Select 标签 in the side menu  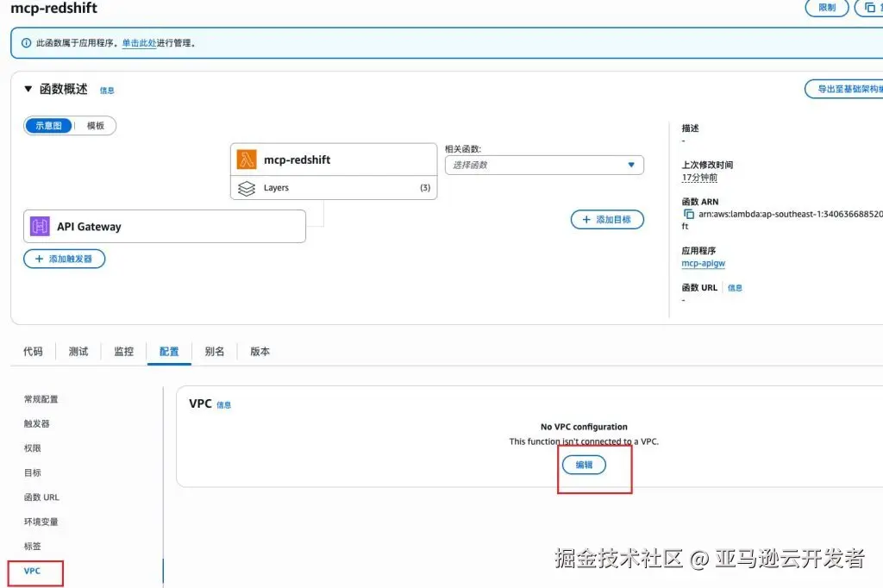click(32, 547)
